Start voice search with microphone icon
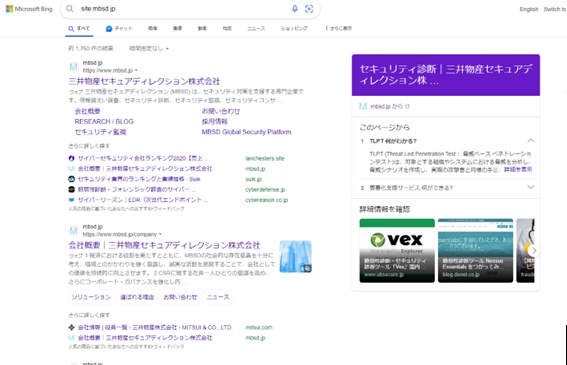Screen dimensions: 567x365 tap(295, 9)
